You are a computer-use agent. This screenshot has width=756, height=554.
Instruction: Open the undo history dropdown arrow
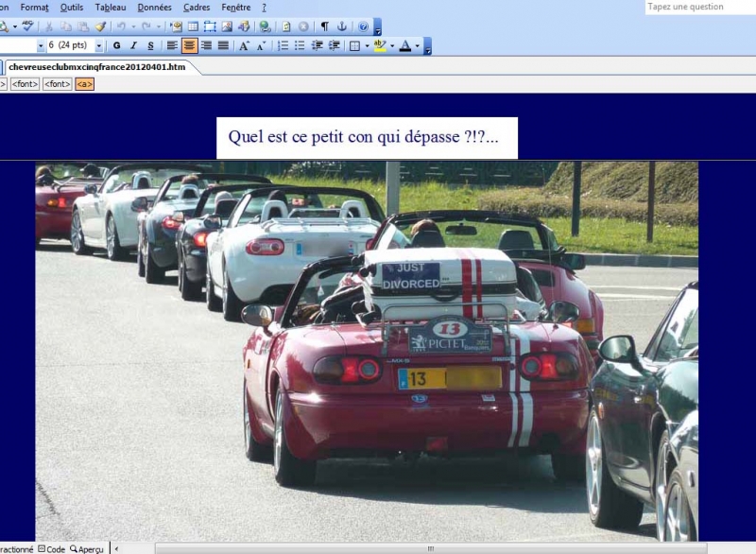pos(133,26)
